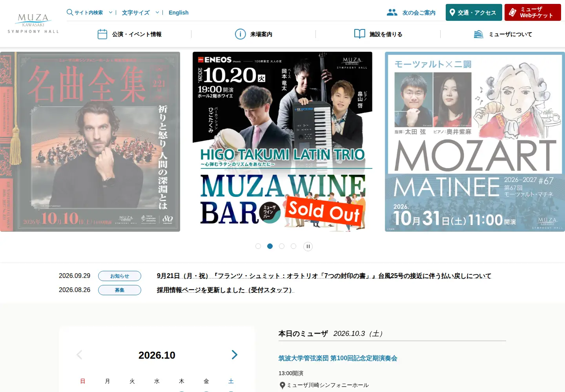Click the 本日のミューザ heading
Image resolution: width=565 pixels, height=392 pixels.
pos(303,334)
